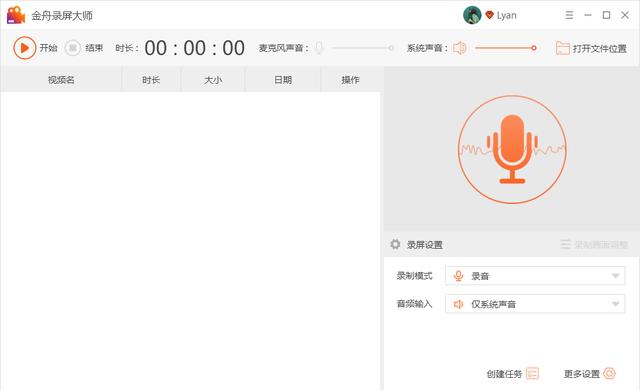The image size is (640, 390).
Task: Click the speaker icon in 音频输入 field
Action: [458, 304]
